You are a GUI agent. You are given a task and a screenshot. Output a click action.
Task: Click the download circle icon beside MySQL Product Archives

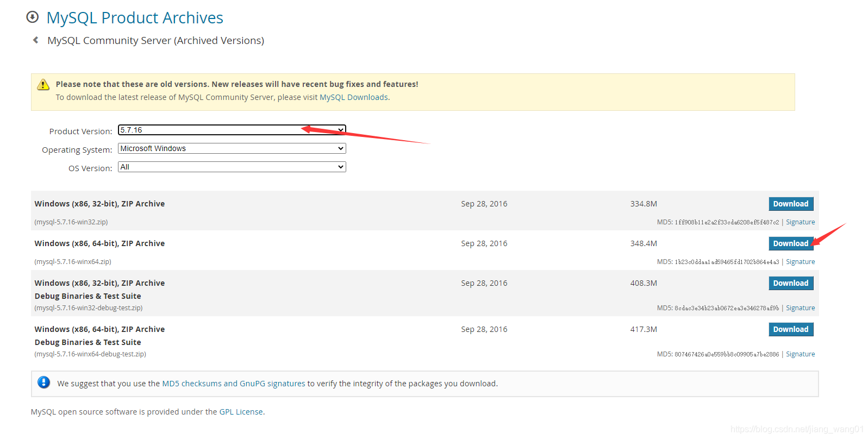[x=33, y=17]
